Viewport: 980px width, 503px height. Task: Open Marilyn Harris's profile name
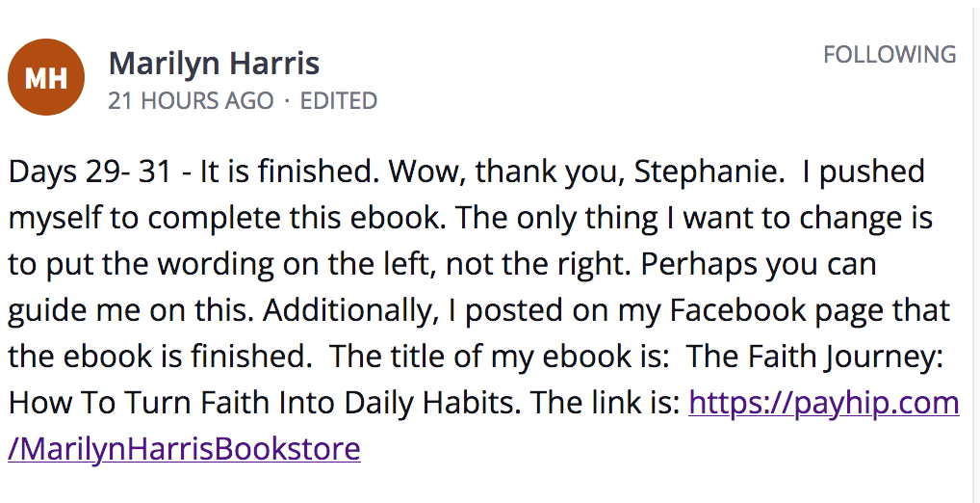(x=214, y=64)
